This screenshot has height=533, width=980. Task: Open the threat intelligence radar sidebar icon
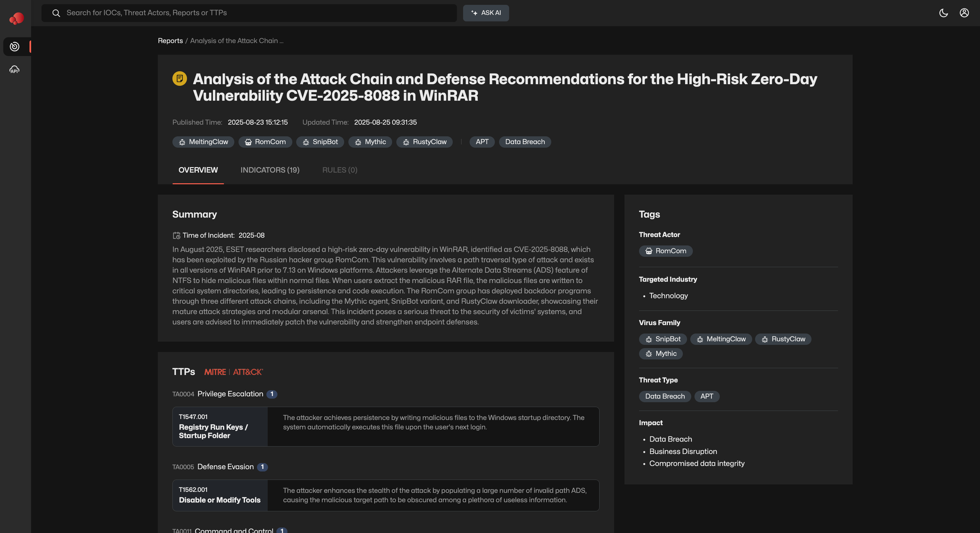15,46
